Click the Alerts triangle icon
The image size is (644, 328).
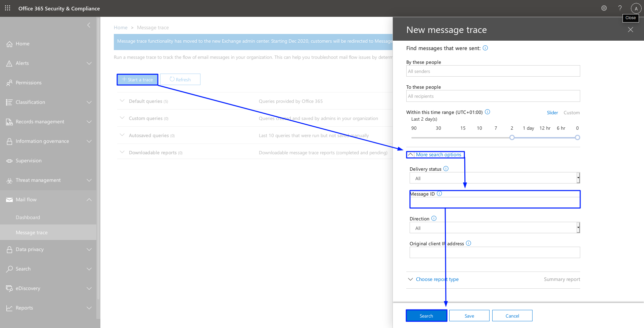point(9,64)
